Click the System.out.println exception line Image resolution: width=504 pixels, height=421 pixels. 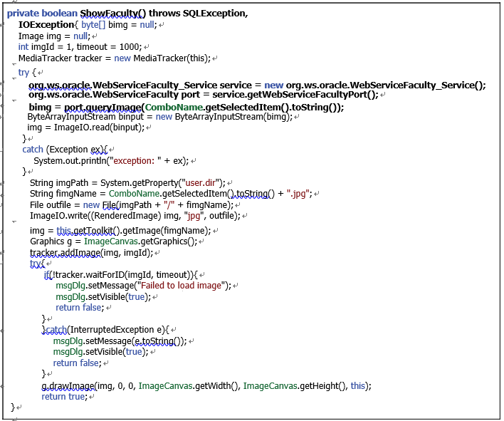pos(111,160)
